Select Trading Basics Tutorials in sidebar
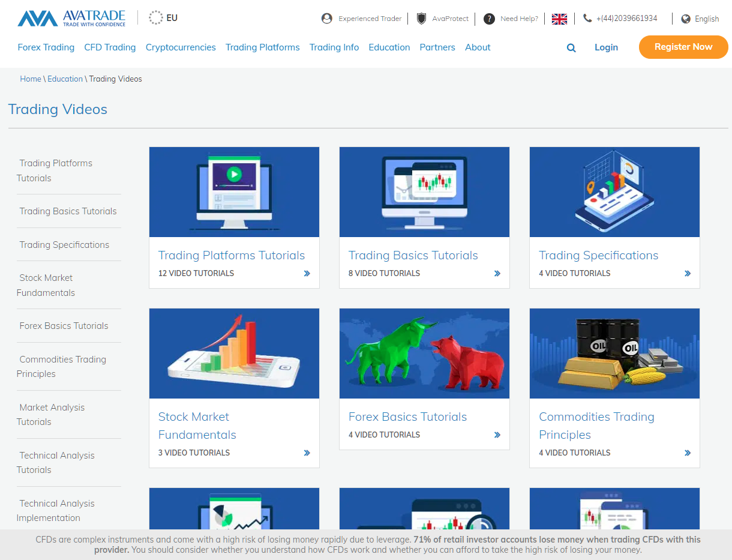 coord(68,211)
